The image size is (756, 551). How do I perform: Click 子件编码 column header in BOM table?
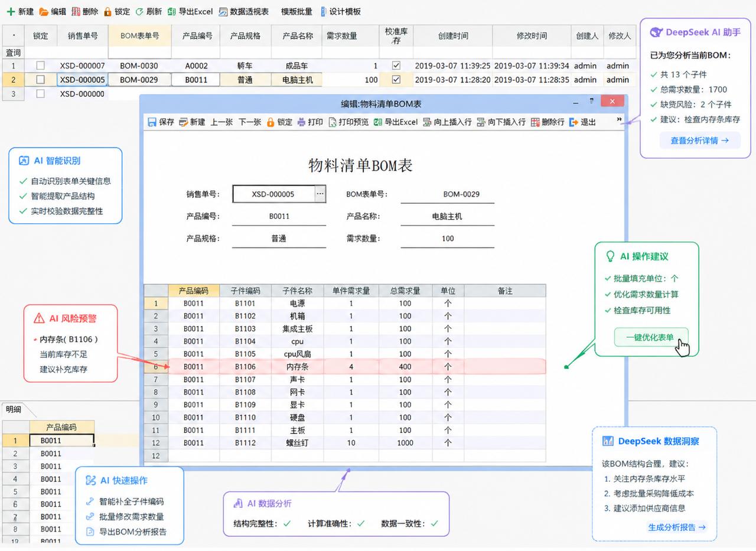[x=245, y=291]
